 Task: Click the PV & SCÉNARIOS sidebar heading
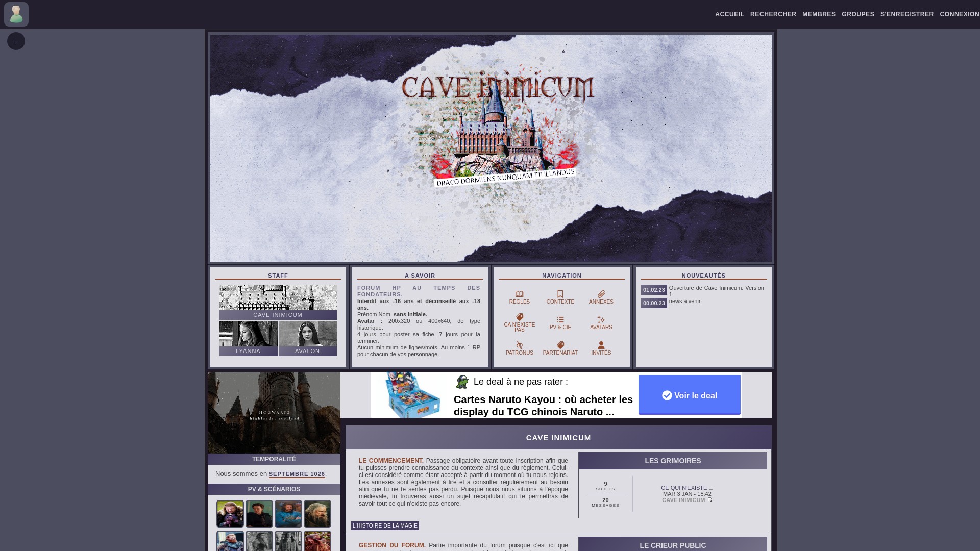click(274, 489)
